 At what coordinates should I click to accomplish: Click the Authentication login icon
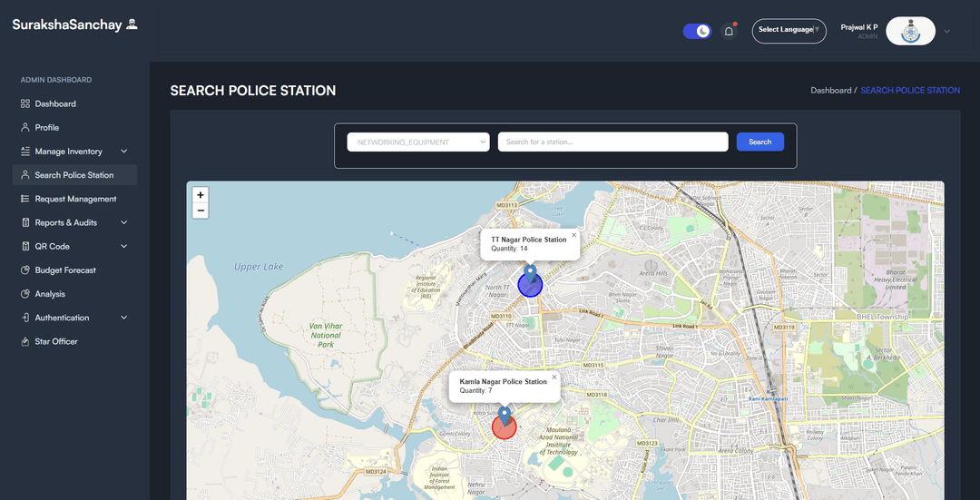pos(25,318)
